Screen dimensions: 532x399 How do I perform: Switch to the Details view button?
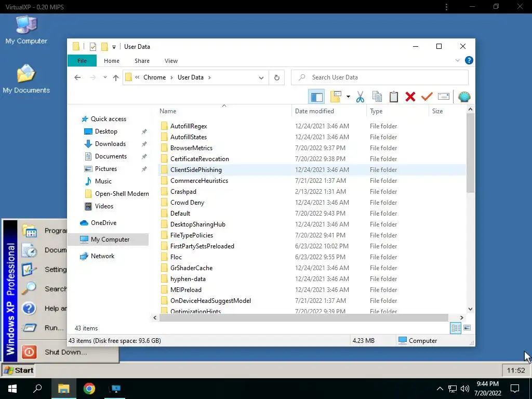[456, 328]
